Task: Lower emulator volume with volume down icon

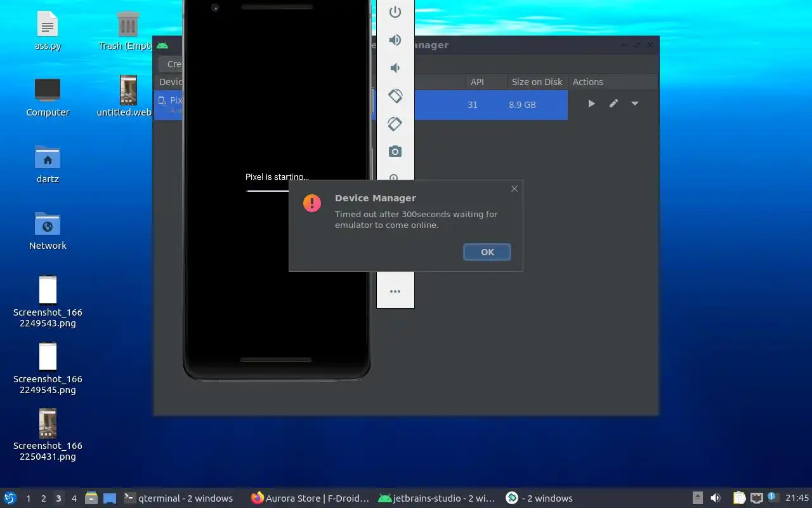Action: 395,68
